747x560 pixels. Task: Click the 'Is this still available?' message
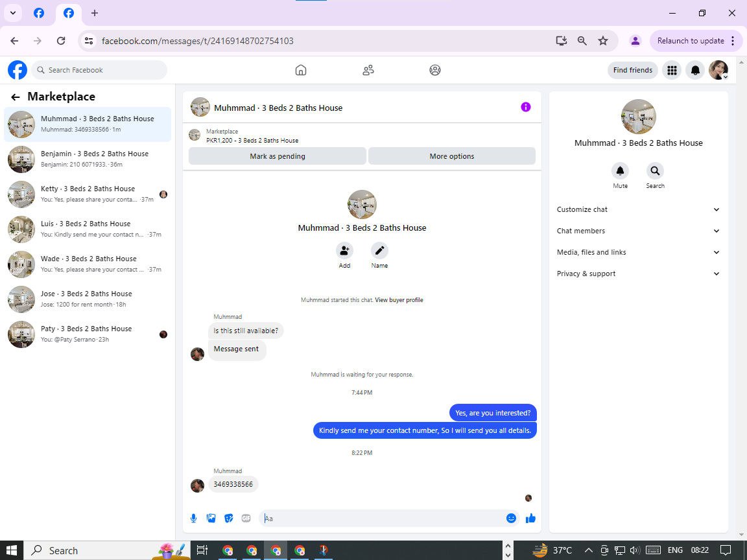click(246, 331)
